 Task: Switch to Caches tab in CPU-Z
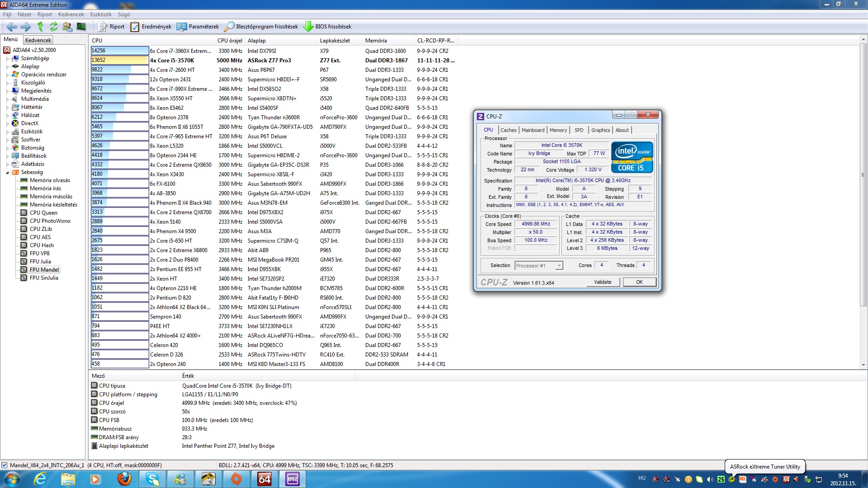(508, 130)
